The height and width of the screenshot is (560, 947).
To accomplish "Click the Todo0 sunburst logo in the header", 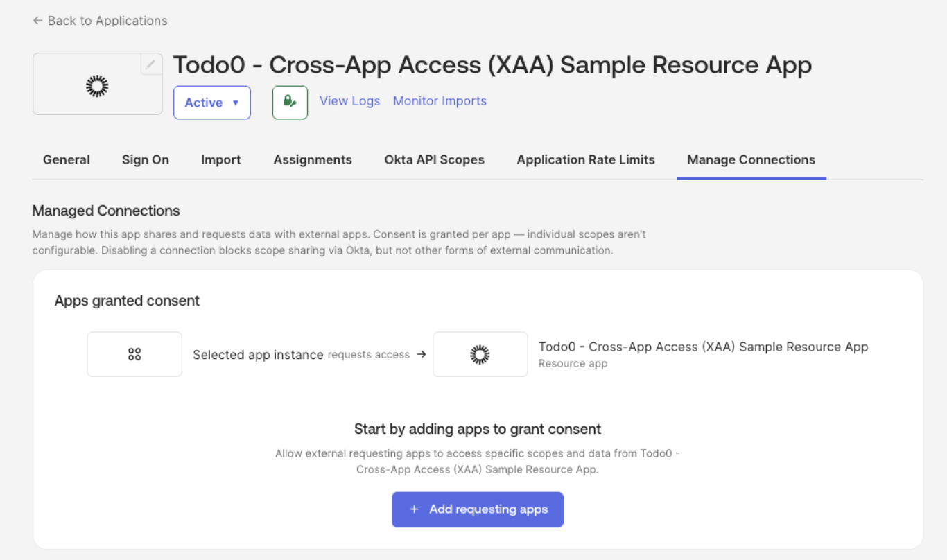I will (x=97, y=85).
